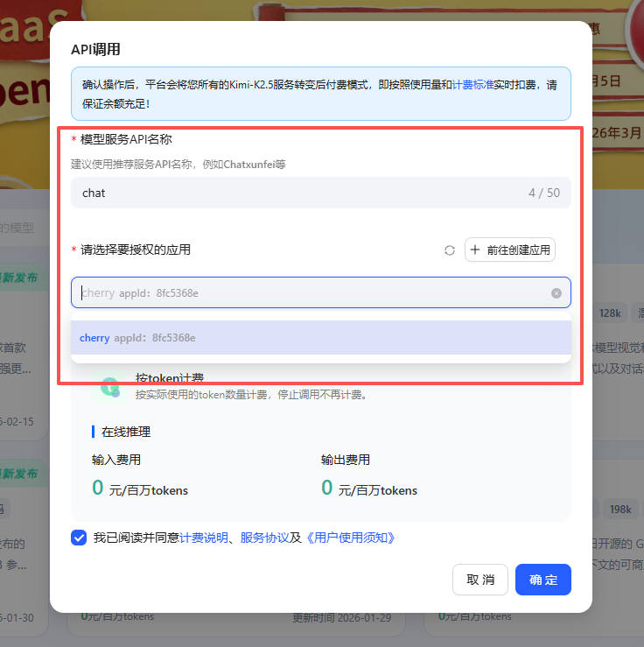Select cherry appId 8fc5368e from the list
This screenshot has height=647, width=644.
137,338
